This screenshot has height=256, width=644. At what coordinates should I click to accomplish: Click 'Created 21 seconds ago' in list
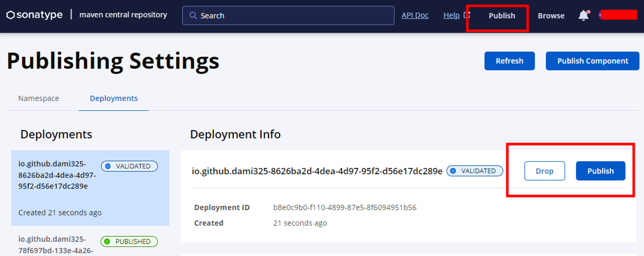60,213
